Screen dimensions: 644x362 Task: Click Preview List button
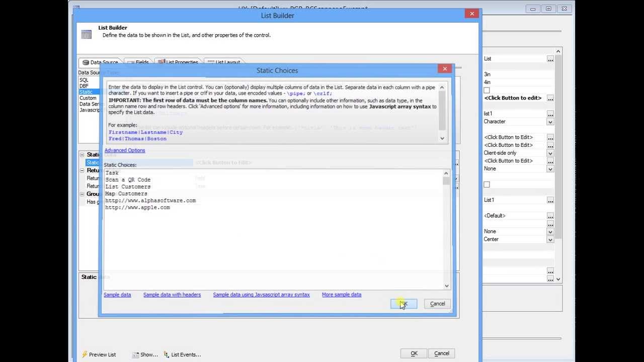(x=99, y=354)
